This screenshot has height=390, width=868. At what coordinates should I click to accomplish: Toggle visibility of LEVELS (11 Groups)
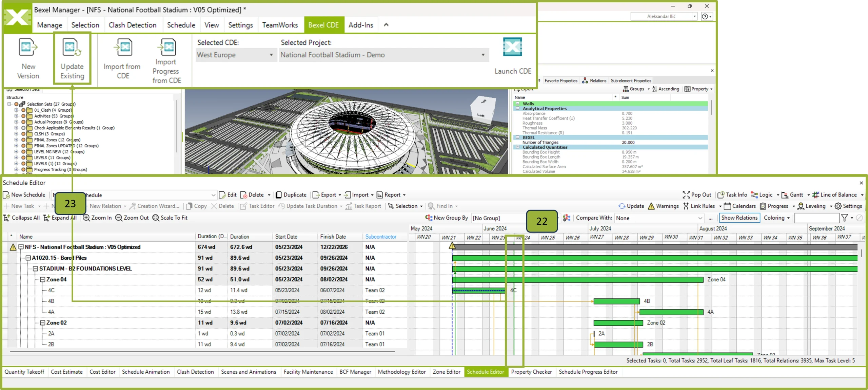(23, 158)
